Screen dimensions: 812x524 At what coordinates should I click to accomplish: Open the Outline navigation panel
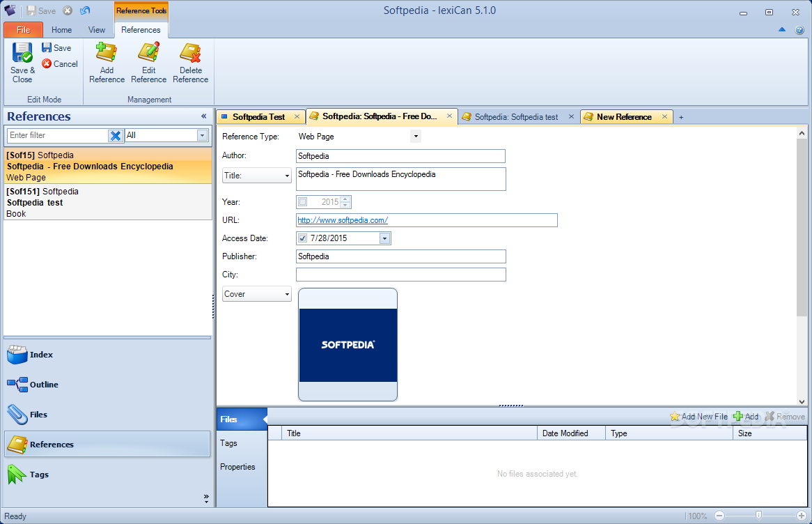(x=108, y=385)
